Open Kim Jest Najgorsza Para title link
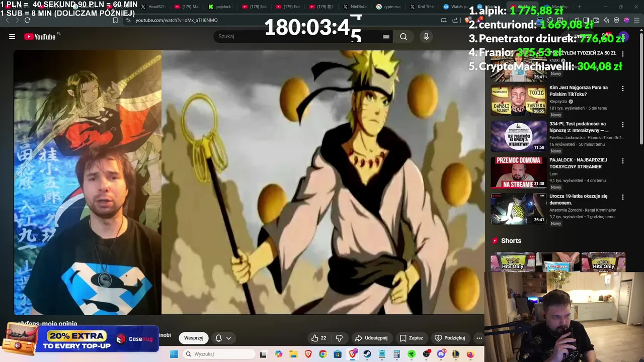Screen dimensions: 644x362 click(x=579, y=90)
